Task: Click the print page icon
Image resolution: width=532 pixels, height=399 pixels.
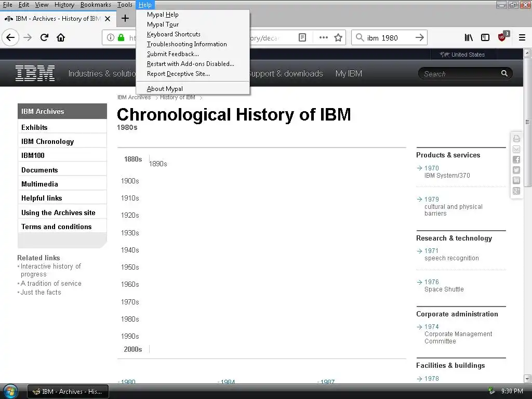Action: (516, 138)
